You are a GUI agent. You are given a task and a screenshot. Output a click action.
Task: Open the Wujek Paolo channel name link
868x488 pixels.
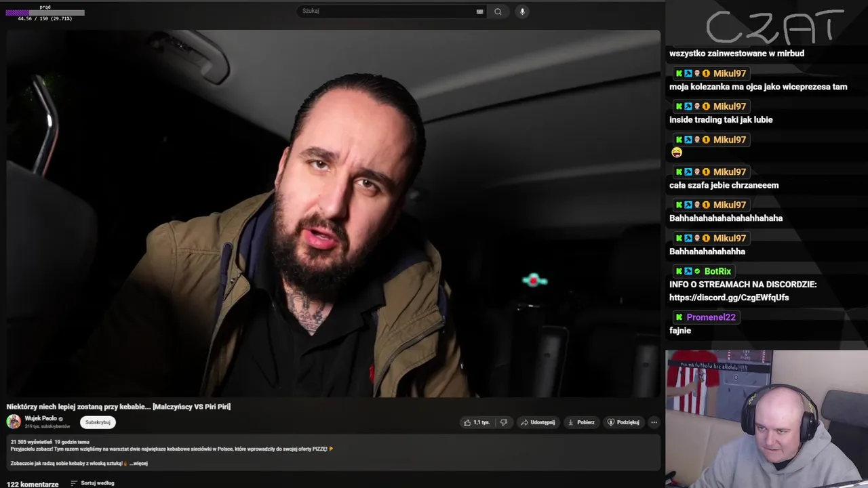41,418
